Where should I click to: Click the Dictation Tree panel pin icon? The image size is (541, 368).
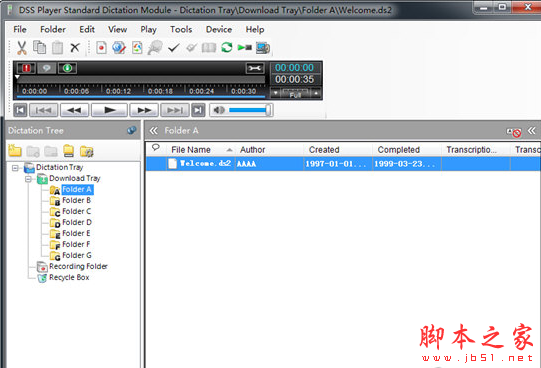click(x=131, y=130)
